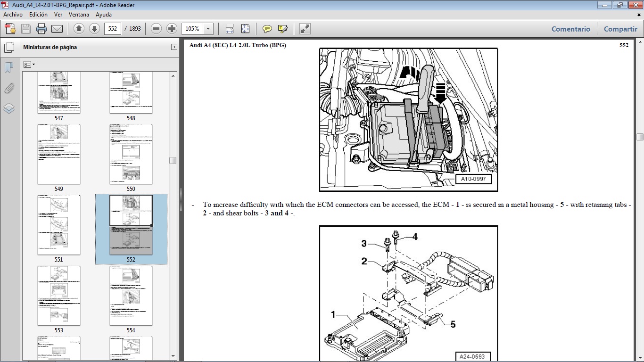Open the attachments paperclip panel
The image size is (644, 362).
[8, 88]
